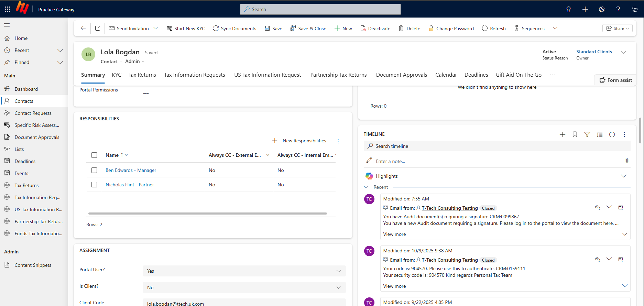The image size is (644, 306).
Task: Click Sequences in the command bar
Action: click(530, 29)
